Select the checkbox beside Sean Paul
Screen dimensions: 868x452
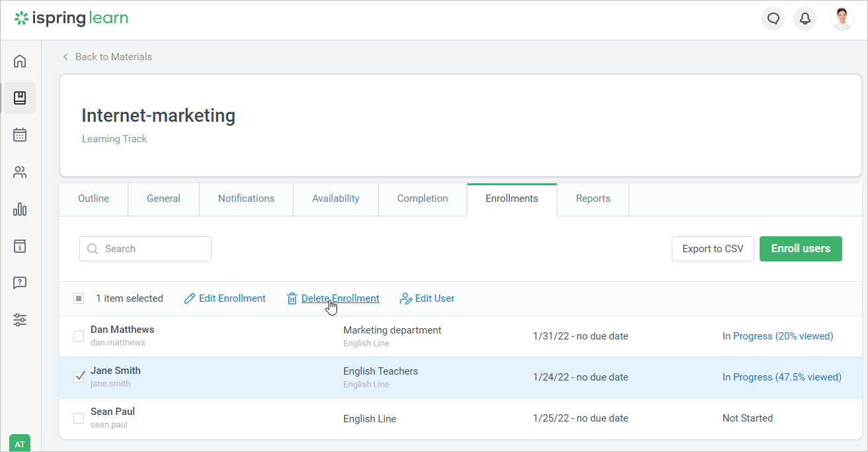coord(79,418)
